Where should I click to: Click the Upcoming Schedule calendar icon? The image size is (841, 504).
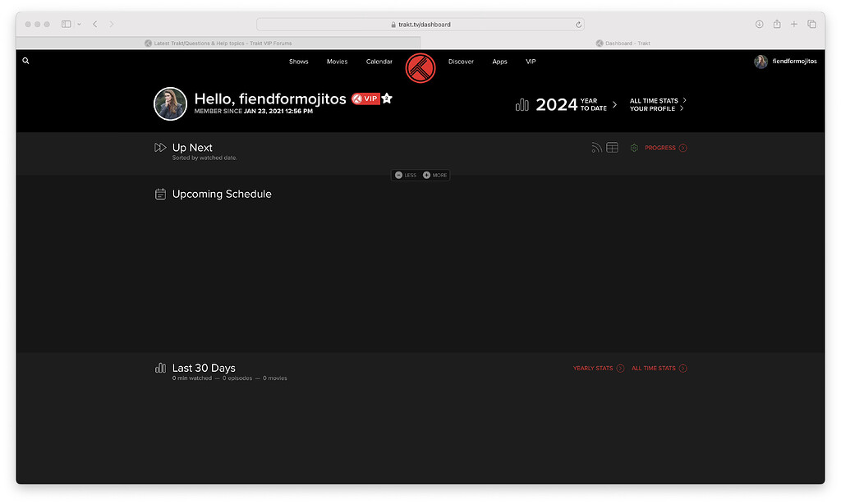point(160,194)
